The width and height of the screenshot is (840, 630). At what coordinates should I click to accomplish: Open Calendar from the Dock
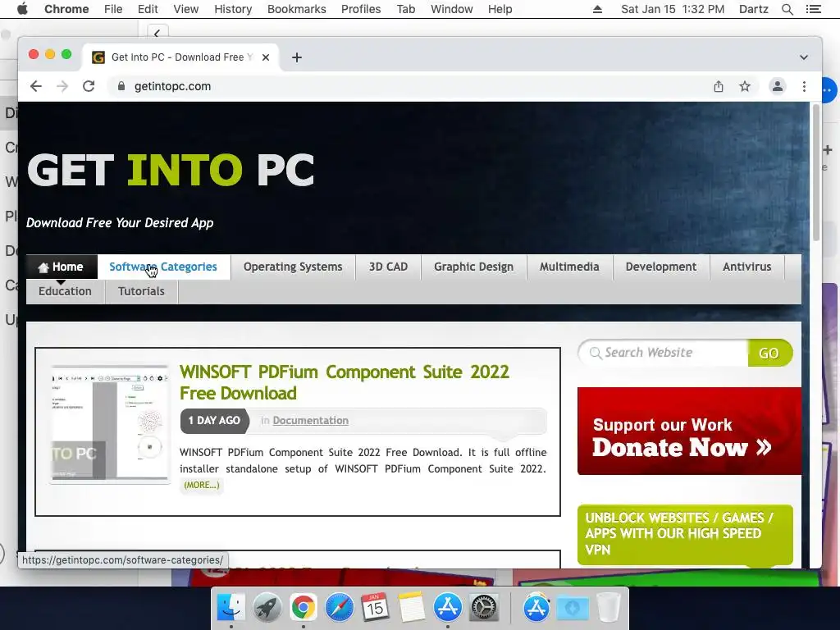(x=375, y=607)
